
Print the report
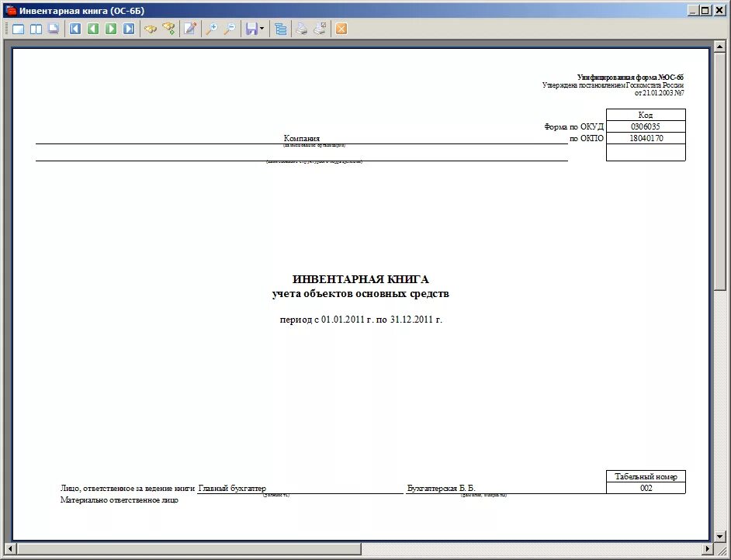302,29
